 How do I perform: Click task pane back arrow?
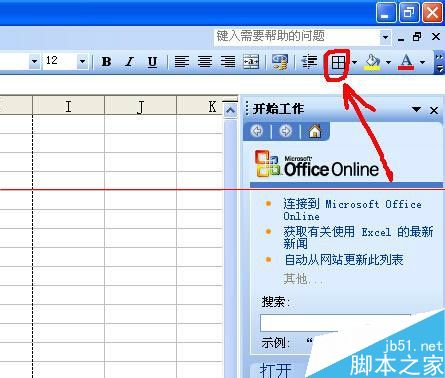[257, 131]
